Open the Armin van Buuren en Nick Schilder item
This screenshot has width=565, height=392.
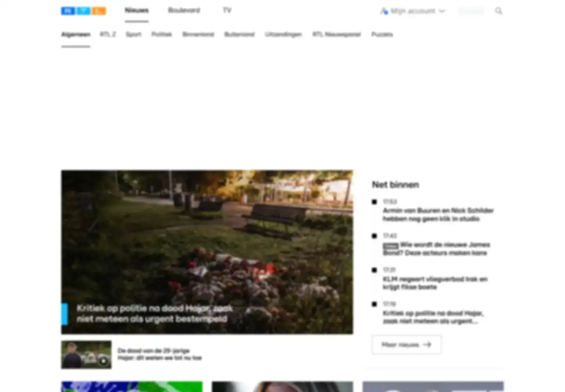pos(438,214)
